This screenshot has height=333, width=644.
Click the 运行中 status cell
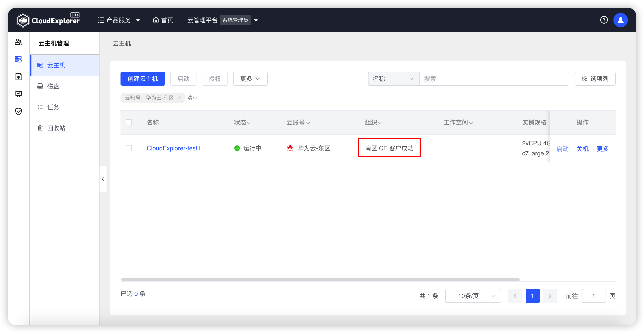(248, 148)
